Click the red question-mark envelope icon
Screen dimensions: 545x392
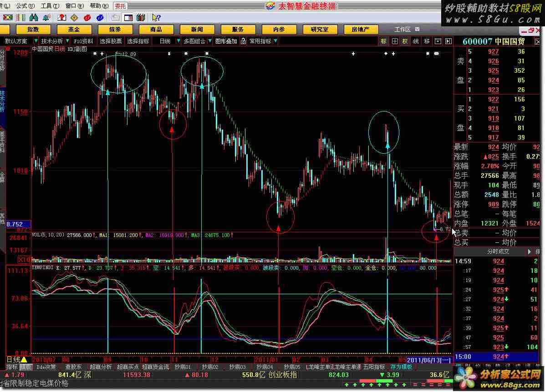(x=61, y=17)
